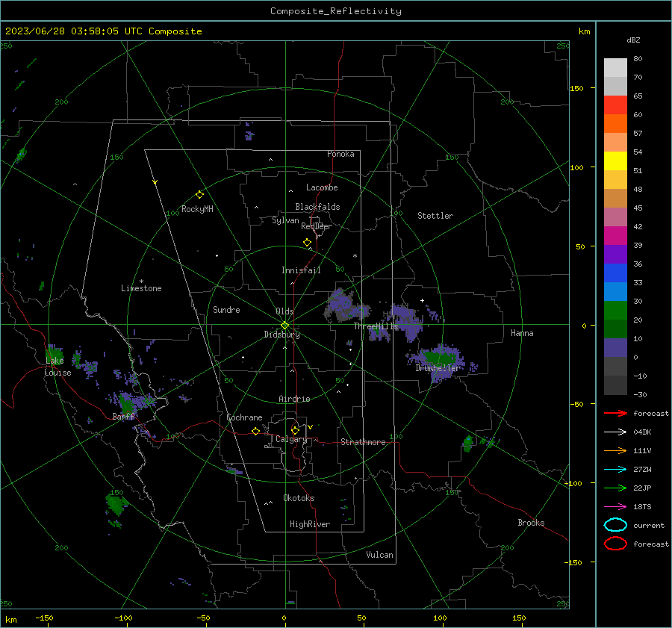Click the km unit label at top right
This screenshot has width=672, height=628.
(585, 31)
